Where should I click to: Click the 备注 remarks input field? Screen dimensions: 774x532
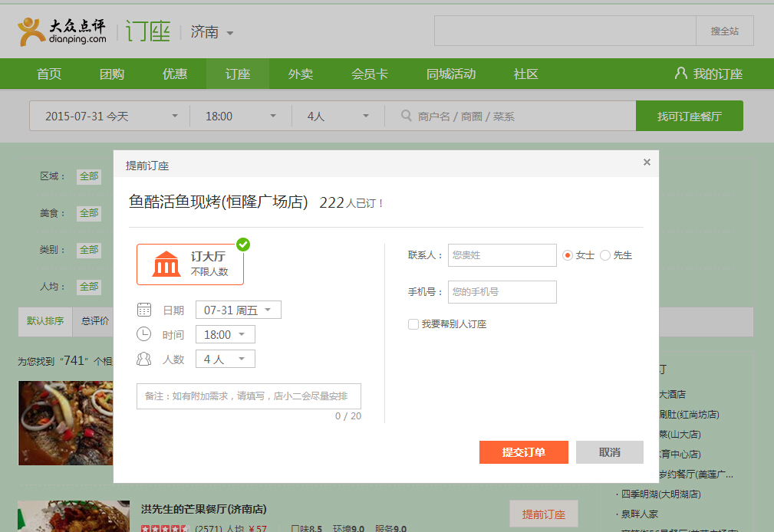click(x=249, y=396)
